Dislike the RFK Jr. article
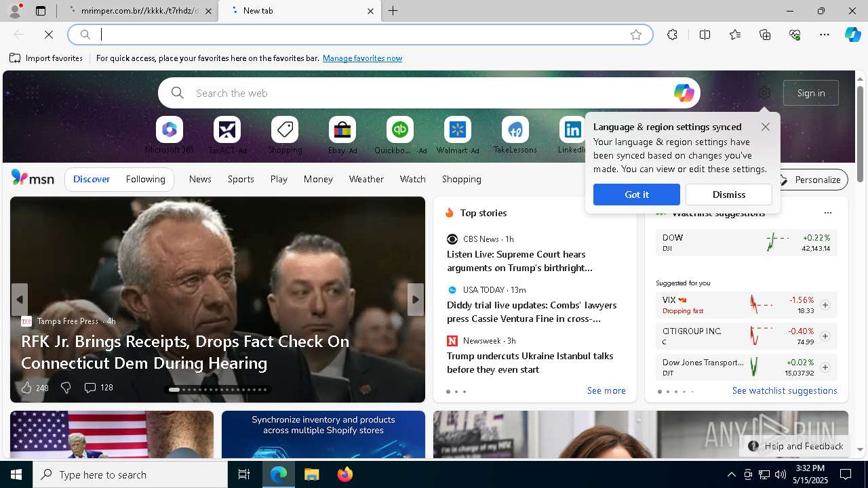The image size is (868, 488). click(66, 388)
